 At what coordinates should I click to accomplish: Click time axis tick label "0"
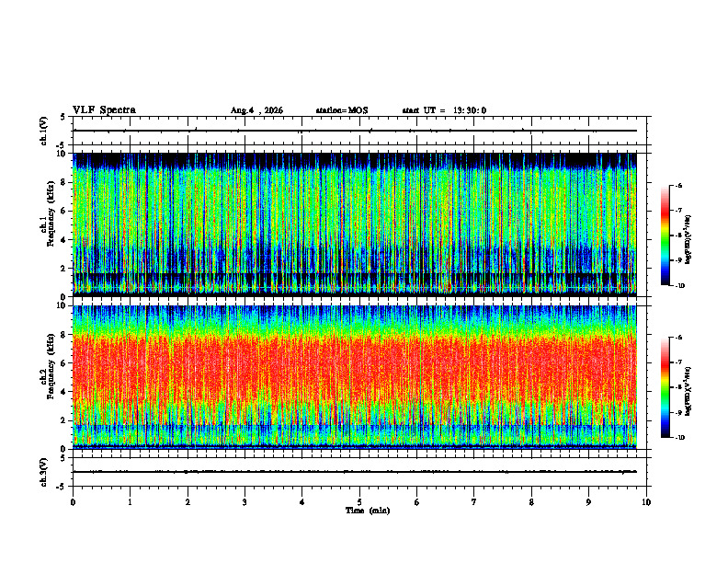73,502
